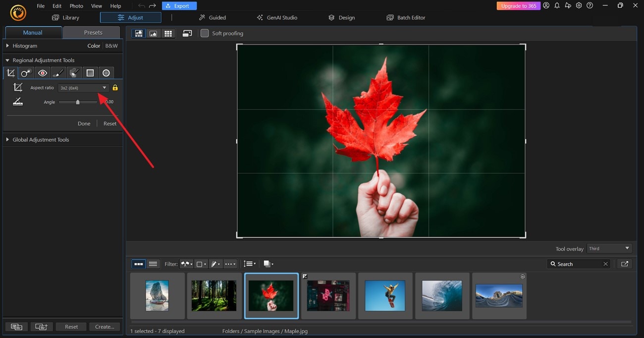Switch to browser grid view mode

[x=168, y=33]
